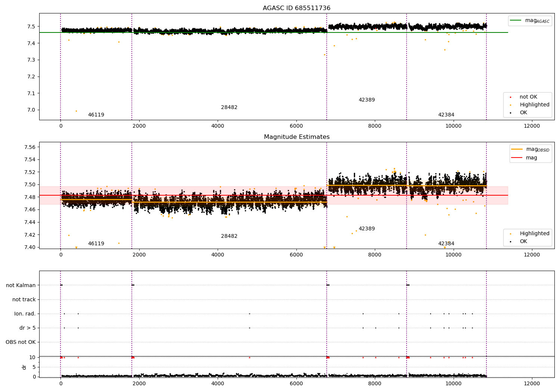Click the 'OBS not OK' axis label
560x392 pixels.
[x=21, y=342]
